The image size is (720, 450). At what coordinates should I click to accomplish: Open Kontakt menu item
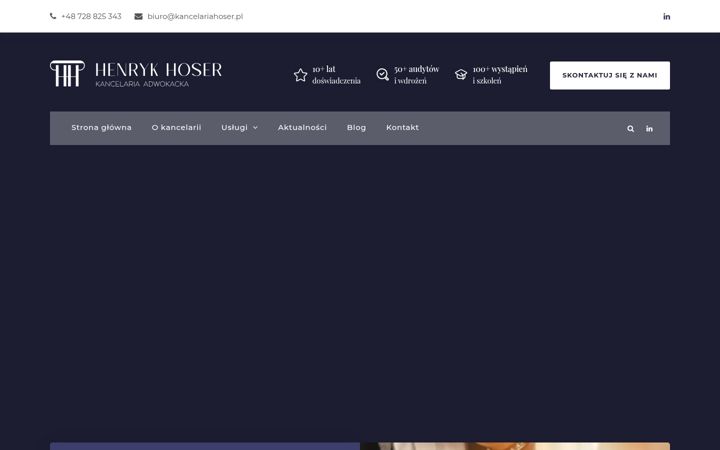point(402,128)
